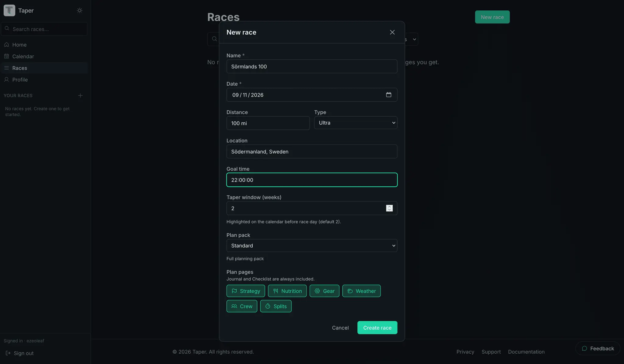This screenshot has height=364, width=624.
Task: Click the calendar picker icon in Date field
Action: point(388,95)
